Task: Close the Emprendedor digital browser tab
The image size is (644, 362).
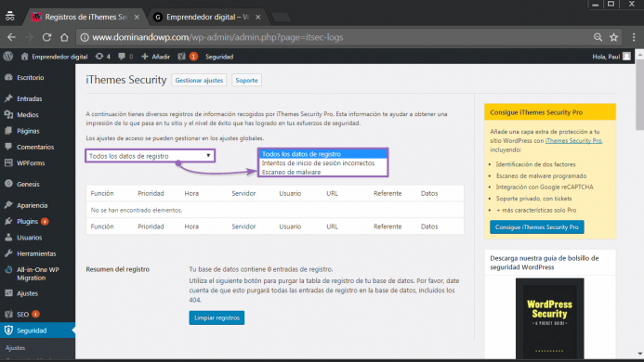Action: click(x=258, y=17)
